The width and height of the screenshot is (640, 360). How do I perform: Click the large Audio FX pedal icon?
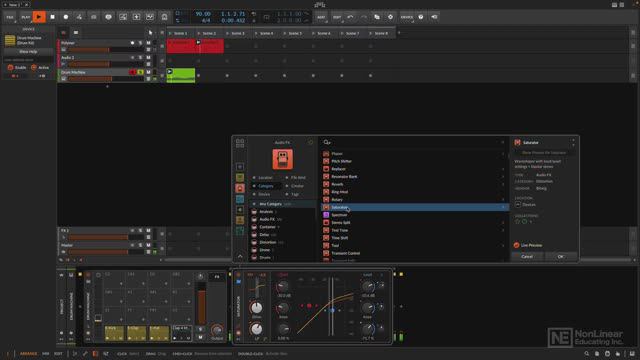282,159
